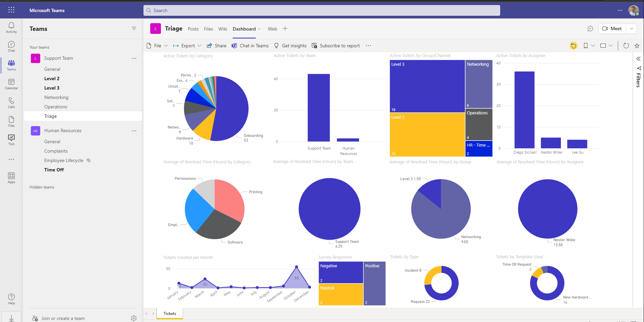Image resolution: width=644 pixels, height=322 pixels.
Task: Click the Search bar at the top
Action: point(321,10)
